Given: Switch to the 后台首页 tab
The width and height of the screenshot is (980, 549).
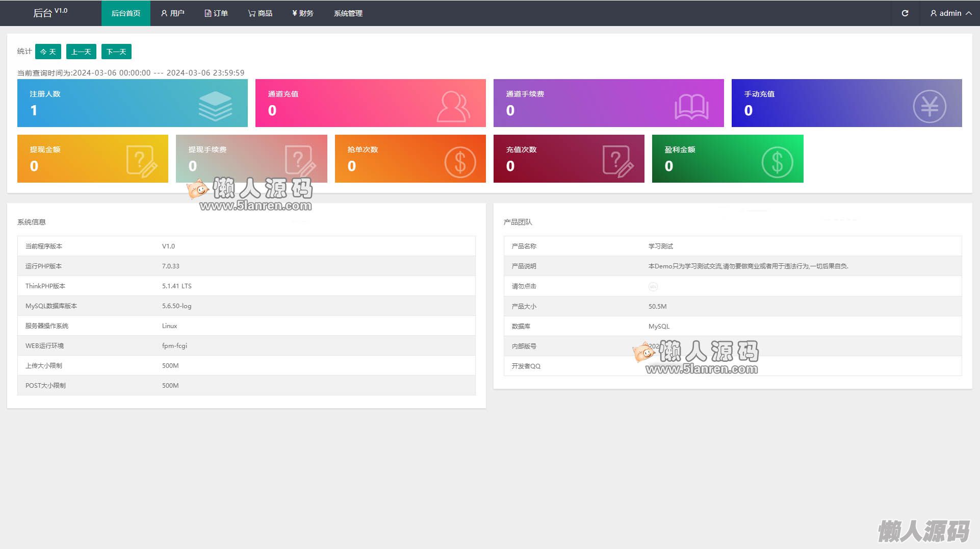Looking at the screenshot, I should pos(125,13).
